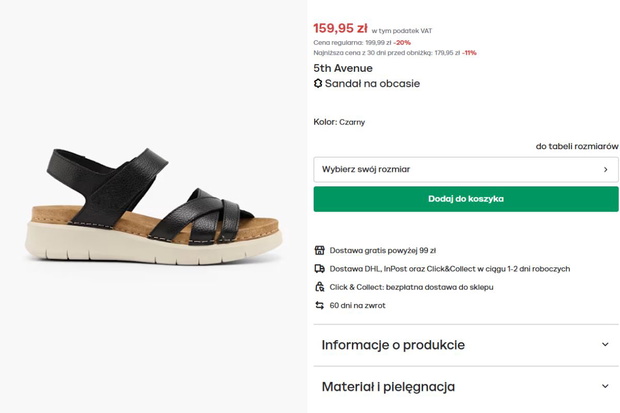Click the 159,95 zł sale price
Viewport: 620px width, 413px height.
tap(340, 28)
